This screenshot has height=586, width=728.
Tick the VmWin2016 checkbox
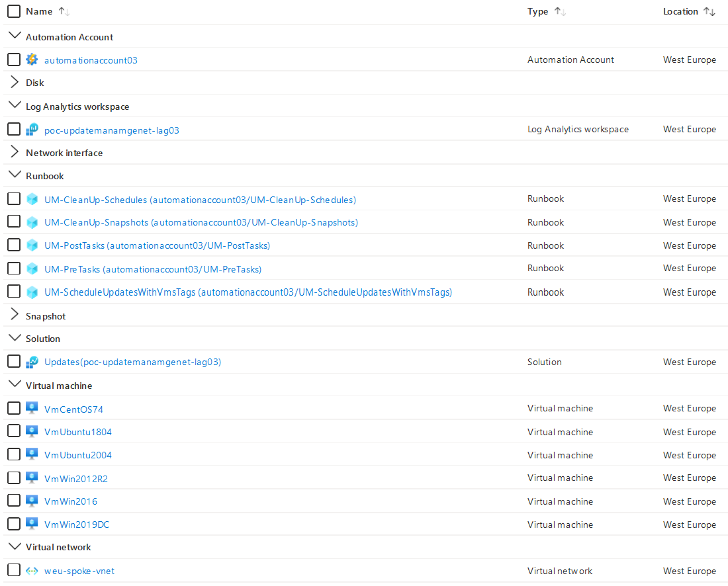(14, 500)
